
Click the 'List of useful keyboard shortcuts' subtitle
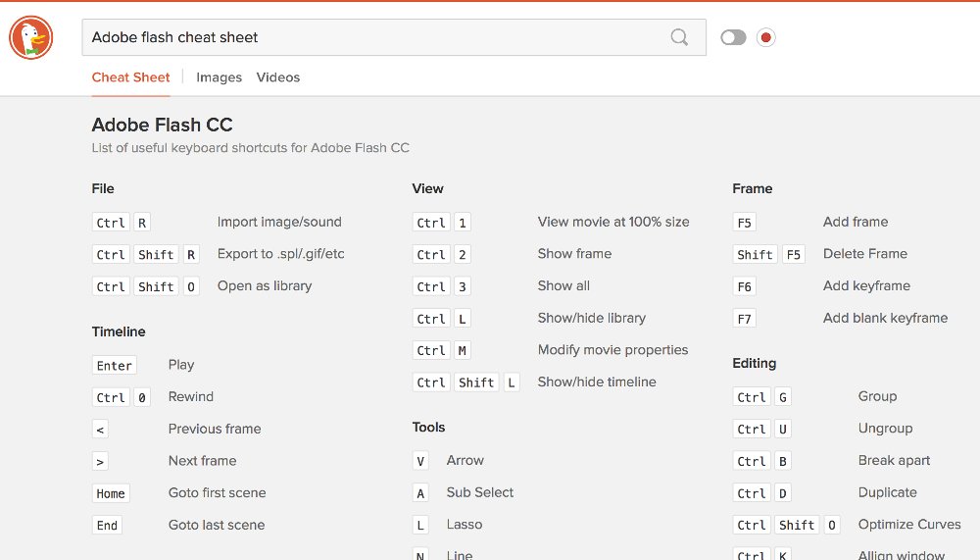(251, 148)
